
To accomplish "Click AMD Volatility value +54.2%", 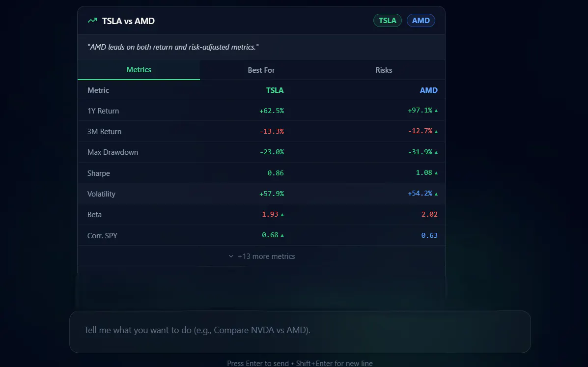I will 420,193.
